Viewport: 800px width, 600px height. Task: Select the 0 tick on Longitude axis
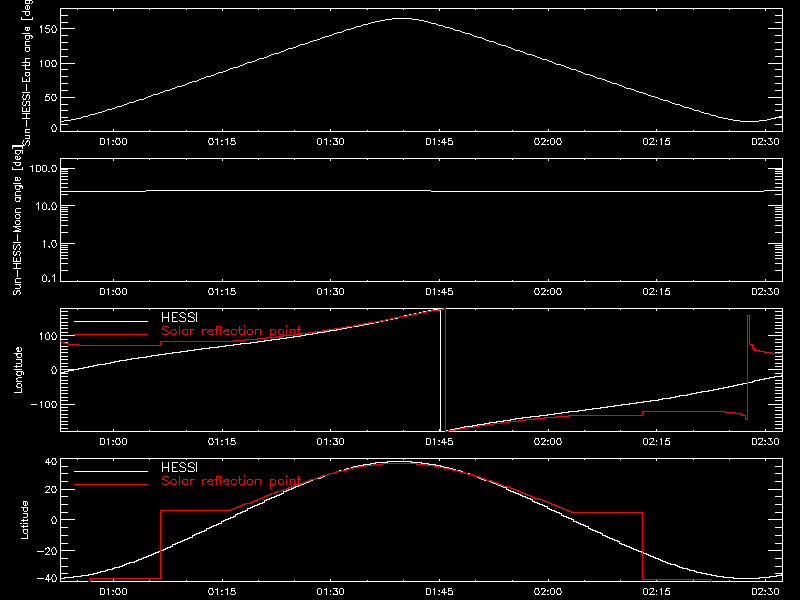54,370
